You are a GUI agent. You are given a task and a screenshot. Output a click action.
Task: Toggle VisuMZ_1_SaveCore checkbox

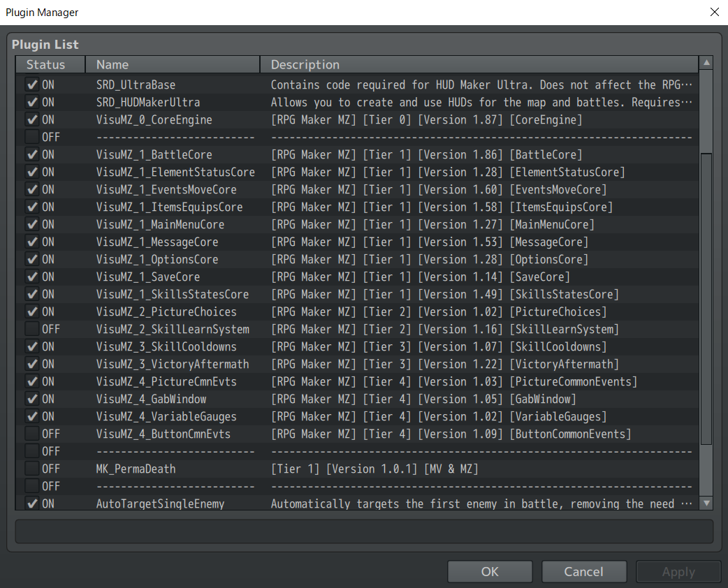(32, 277)
